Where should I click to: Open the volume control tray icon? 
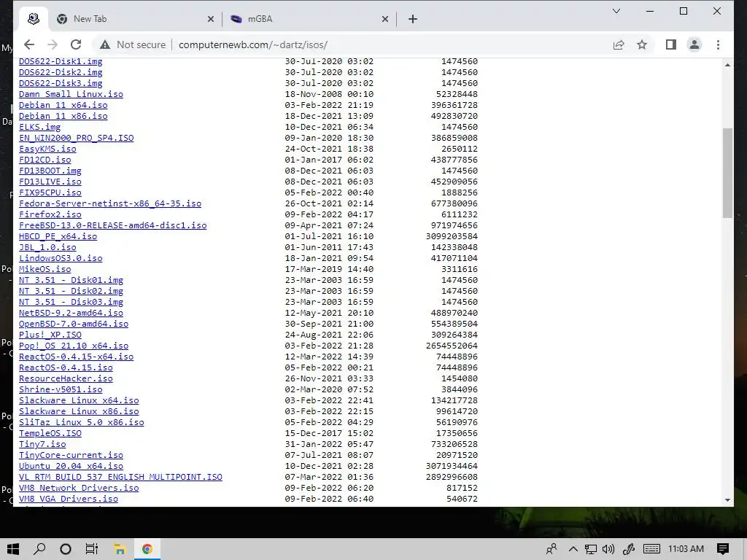(608, 549)
